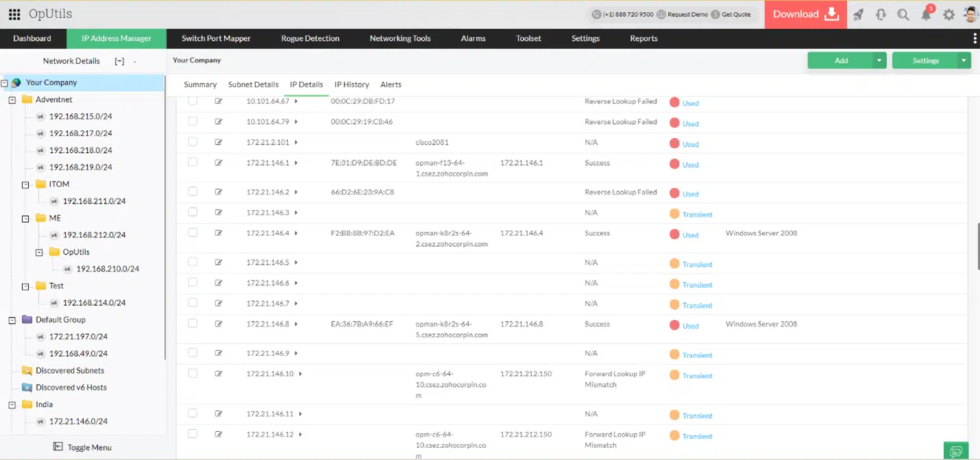Click the Adventnet folder icon

click(x=27, y=99)
